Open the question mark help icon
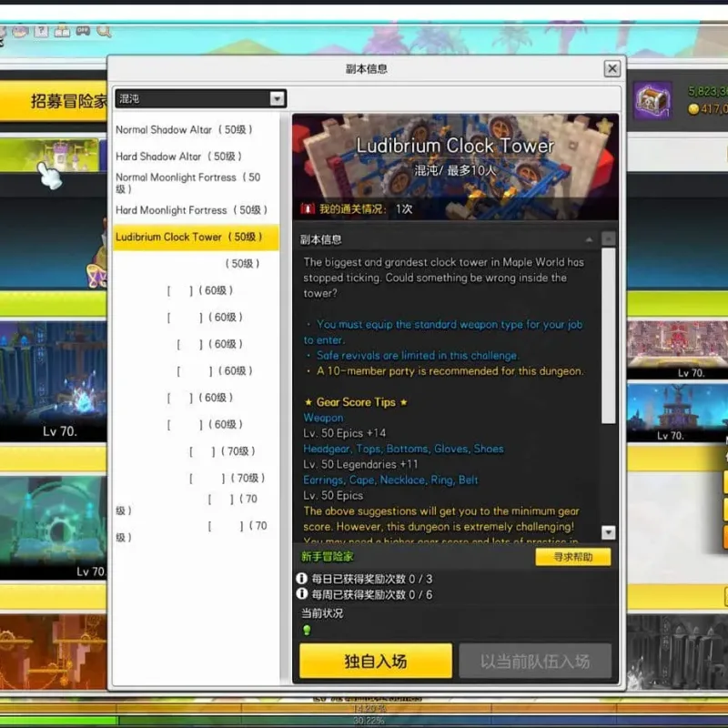728x728 pixels. click(41, 32)
